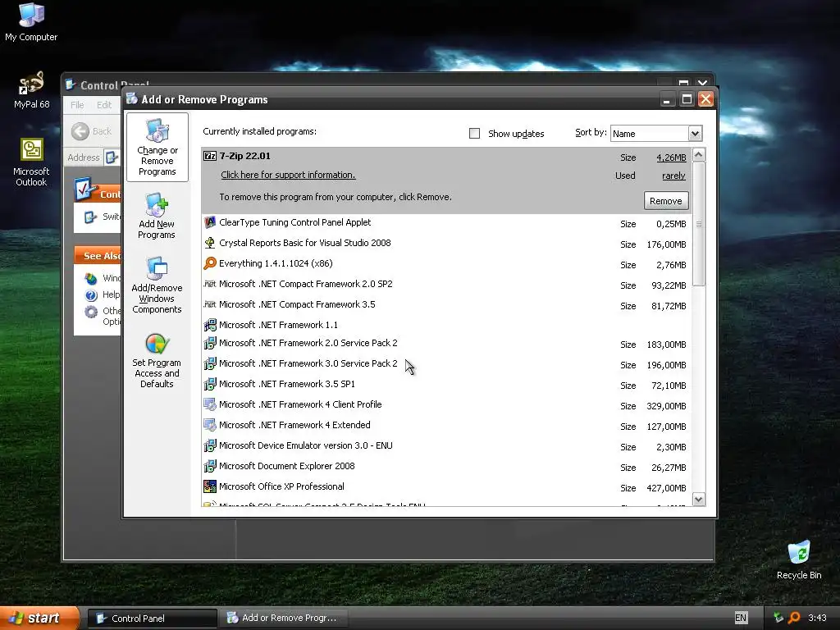Open Add New Programs in sidebar
Image resolution: width=840 pixels, height=630 pixels.
[x=157, y=217]
